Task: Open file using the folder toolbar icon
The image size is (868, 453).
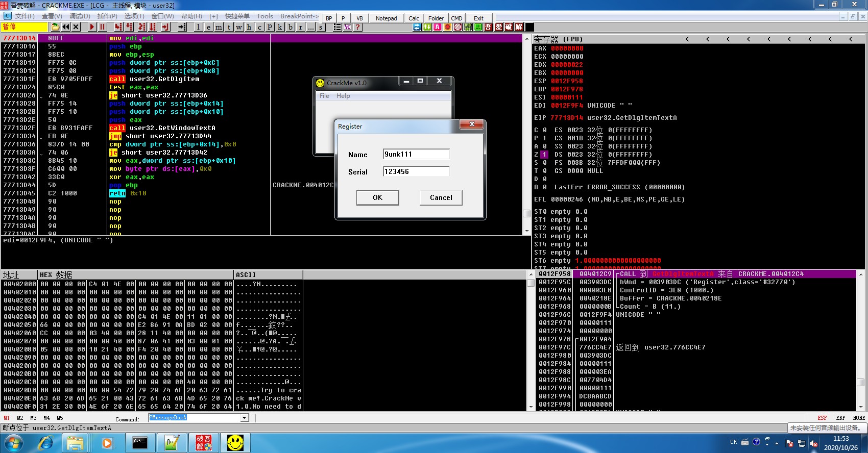Action: [x=55, y=27]
